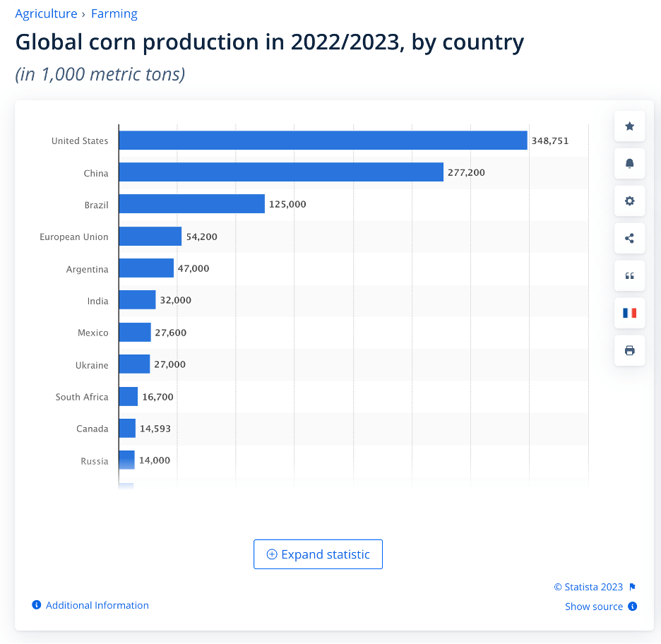Image resolution: width=661 pixels, height=644 pixels.
Task: Click the info icon beside Show source
Action: 633,607
